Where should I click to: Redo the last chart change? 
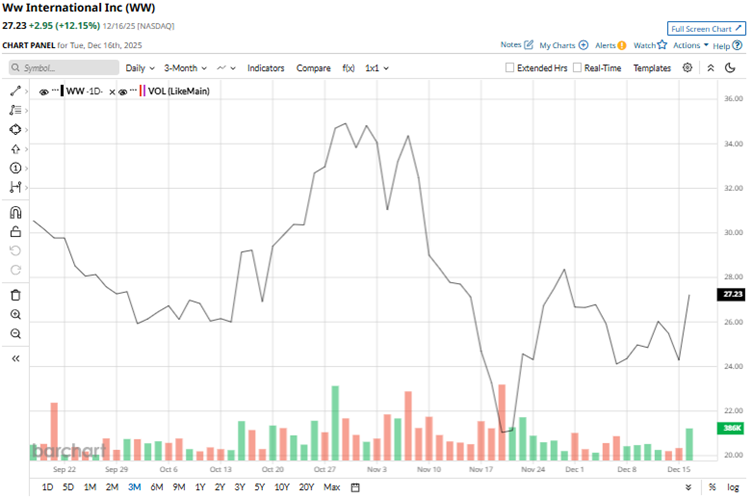point(15,270)
